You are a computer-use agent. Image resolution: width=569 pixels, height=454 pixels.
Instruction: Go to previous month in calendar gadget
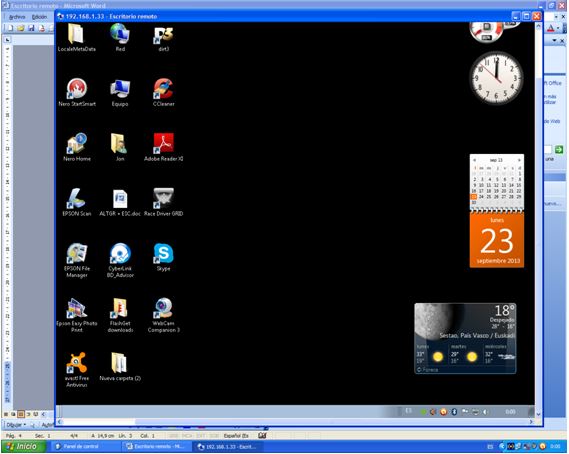click(x=474, y=160)
